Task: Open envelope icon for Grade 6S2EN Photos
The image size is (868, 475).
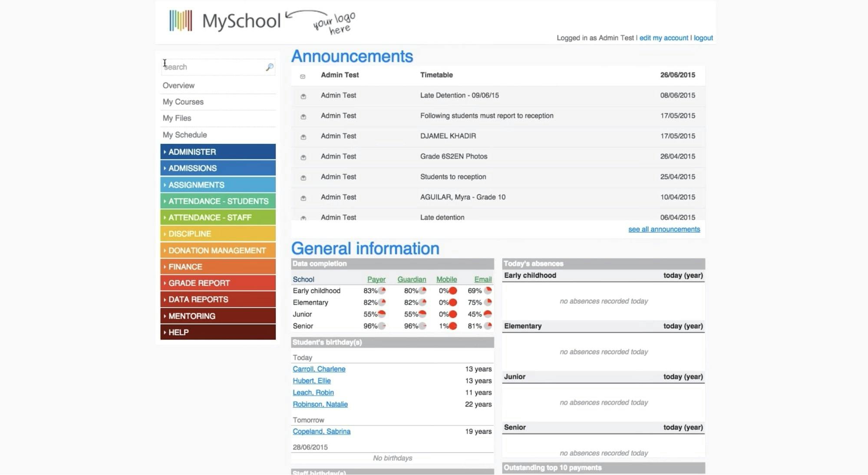Action: [x=303, y=158]
